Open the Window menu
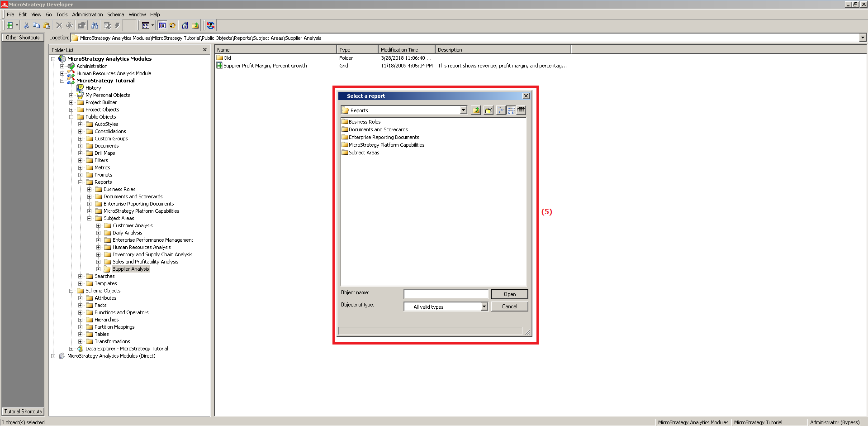The image size is (868, 426). 137,14
